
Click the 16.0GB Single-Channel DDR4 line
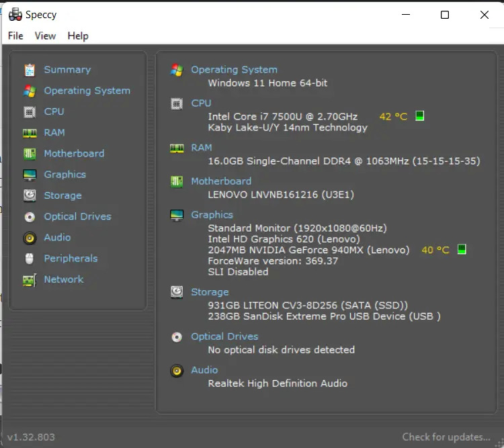tap(344, 161)
